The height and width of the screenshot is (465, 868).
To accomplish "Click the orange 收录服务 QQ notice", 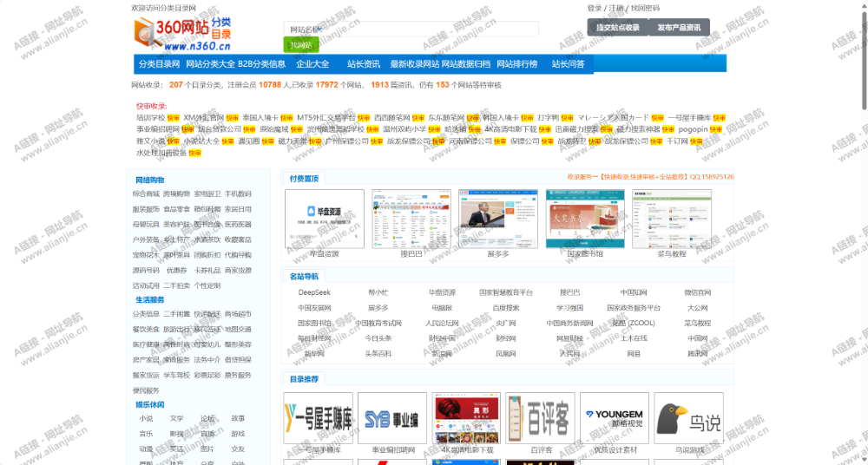I will tap(651, 177).
